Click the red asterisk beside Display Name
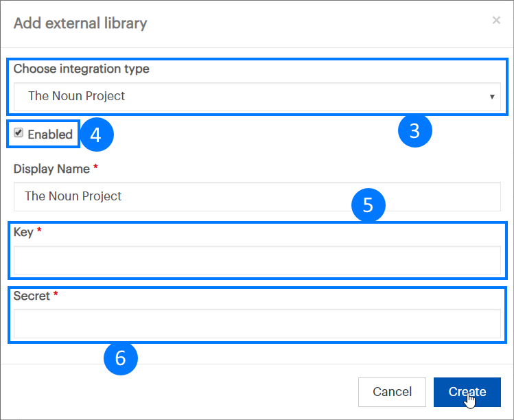514x420 pixels. pos(95,167)
